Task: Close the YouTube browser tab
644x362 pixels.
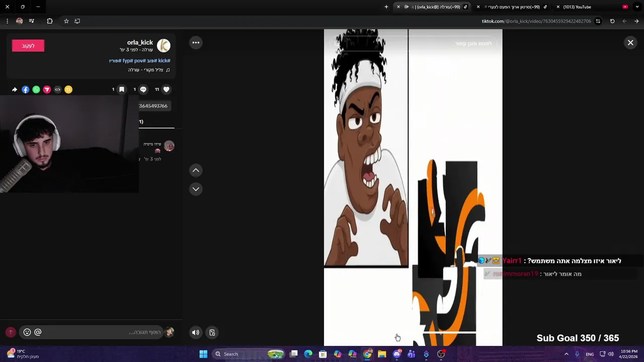Action: pyautogui.click(x=558, y=7)
